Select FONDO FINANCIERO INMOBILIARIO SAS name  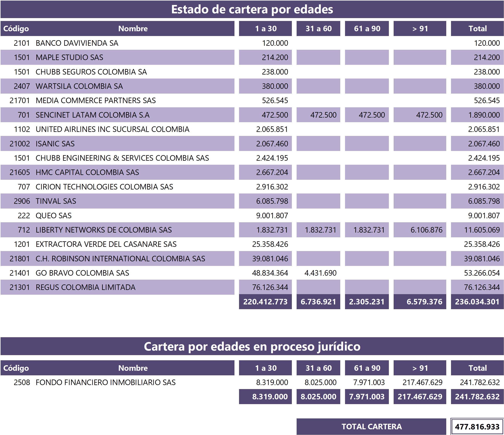point(105,382)
